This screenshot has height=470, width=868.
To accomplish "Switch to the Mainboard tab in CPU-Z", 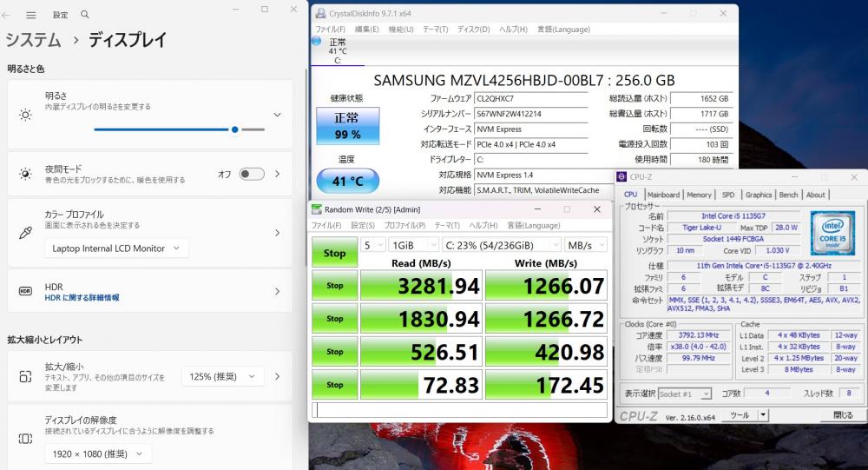I will click(663, 195).
